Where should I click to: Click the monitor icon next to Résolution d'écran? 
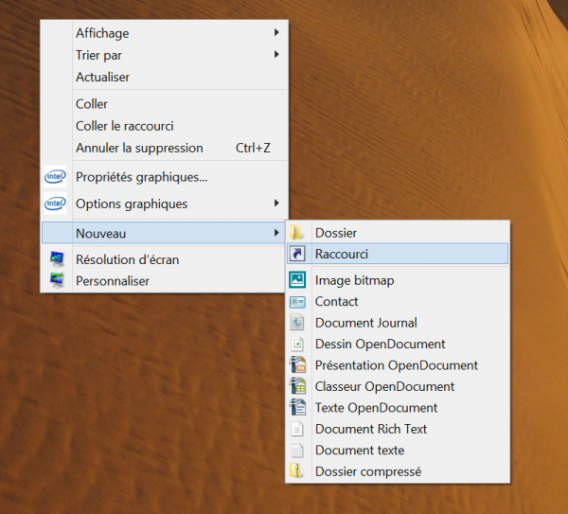57,259
